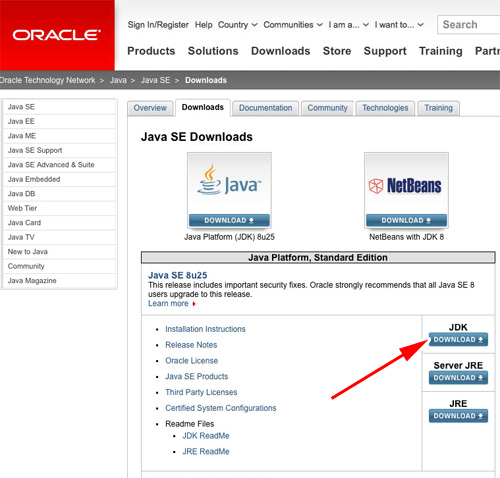Select Java SE in sidebar
Viewport: 500px width, 478px height.
(x=59, y=107)
